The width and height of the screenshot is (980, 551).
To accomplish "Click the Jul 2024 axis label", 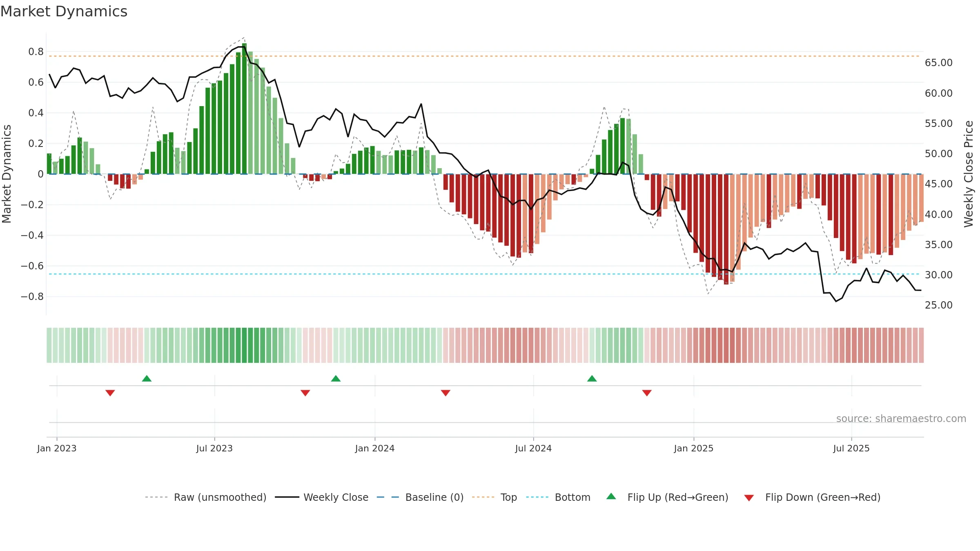I will 533,448.
